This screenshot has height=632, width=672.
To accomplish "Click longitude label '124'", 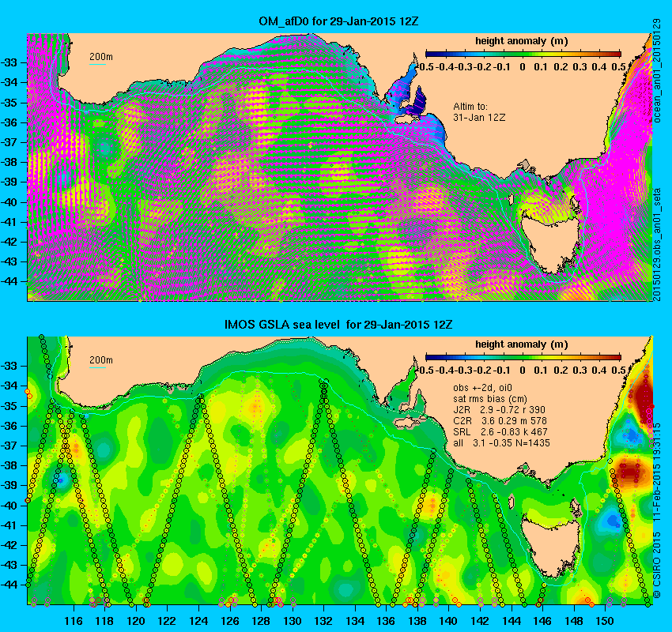I will coord(198,620).
